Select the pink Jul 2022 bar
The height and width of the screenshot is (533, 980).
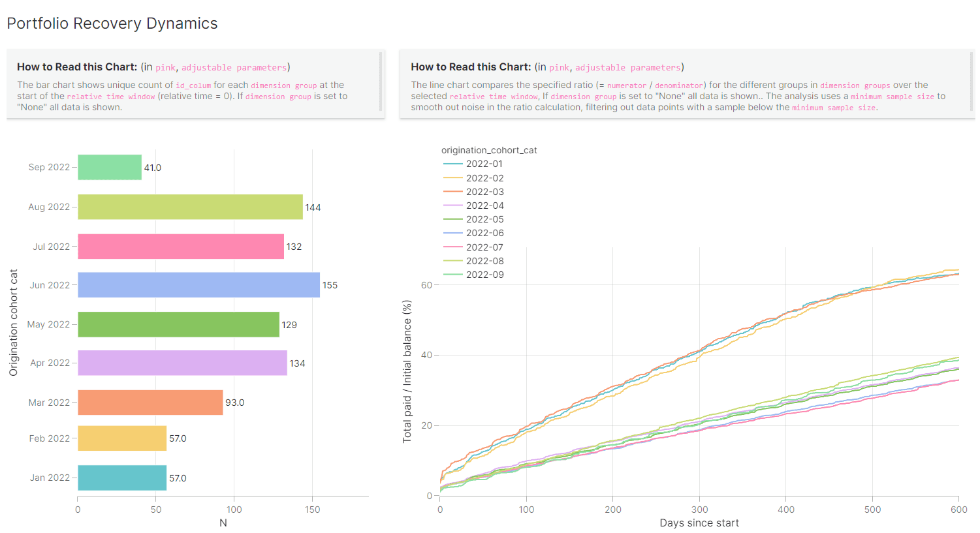(181, 247)
